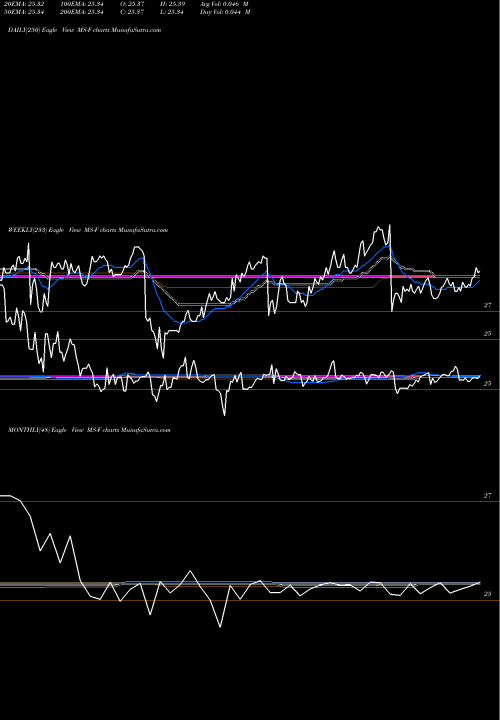Click the 100EMA value label
The height and width of the screenshot is (720, 500).
(x=81, y=3)
